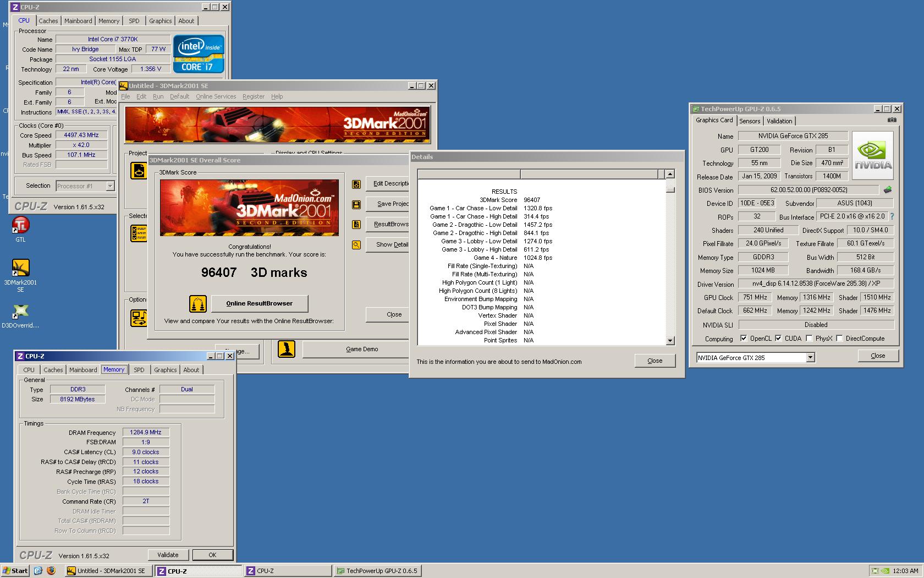Screen dimensions: 924x578
Task: Open Graphics tab in bottom CPU-Z
Action: coord(165,370)
